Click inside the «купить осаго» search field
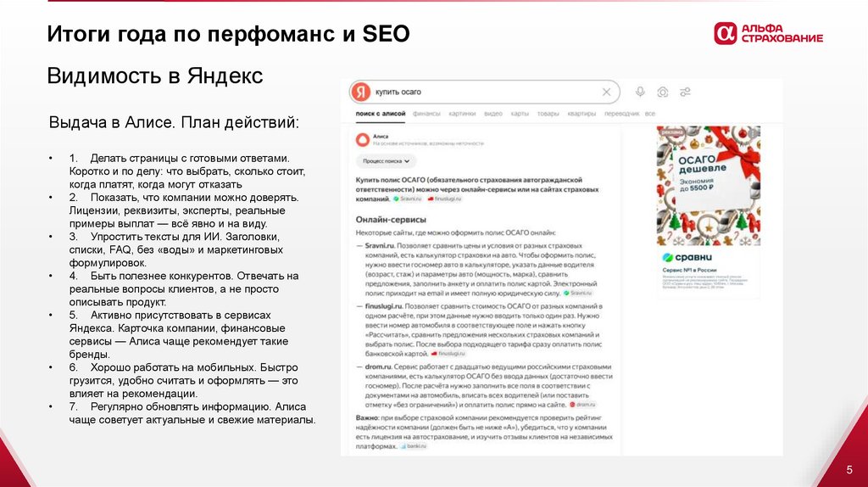Image resolution: width=868 pixels, height=487 pixels. pyautogui.click(x=484, y=92)
